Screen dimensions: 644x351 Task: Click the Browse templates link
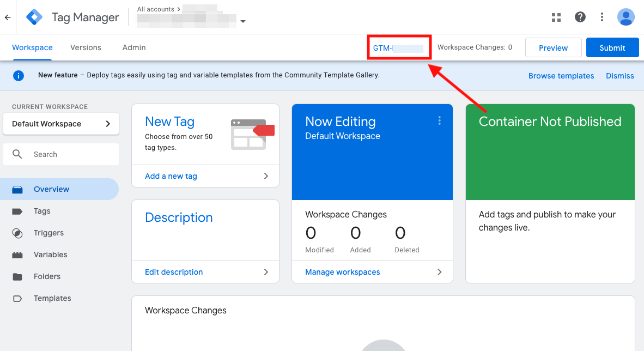point(561,76)
